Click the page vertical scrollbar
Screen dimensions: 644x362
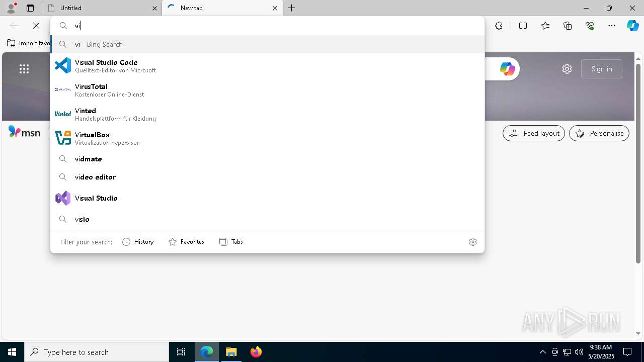638,163
